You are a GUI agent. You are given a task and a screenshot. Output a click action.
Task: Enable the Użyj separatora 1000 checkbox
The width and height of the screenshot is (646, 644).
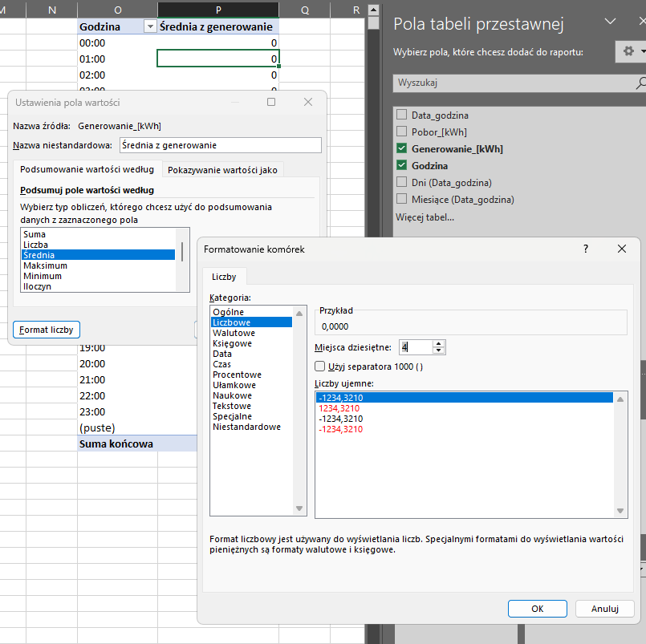[x=321, y=367]
